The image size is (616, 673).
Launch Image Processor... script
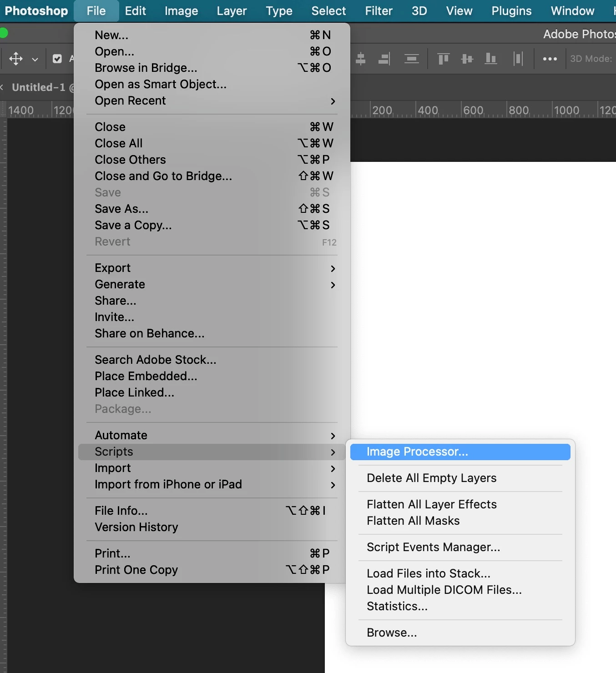(460, 452)
